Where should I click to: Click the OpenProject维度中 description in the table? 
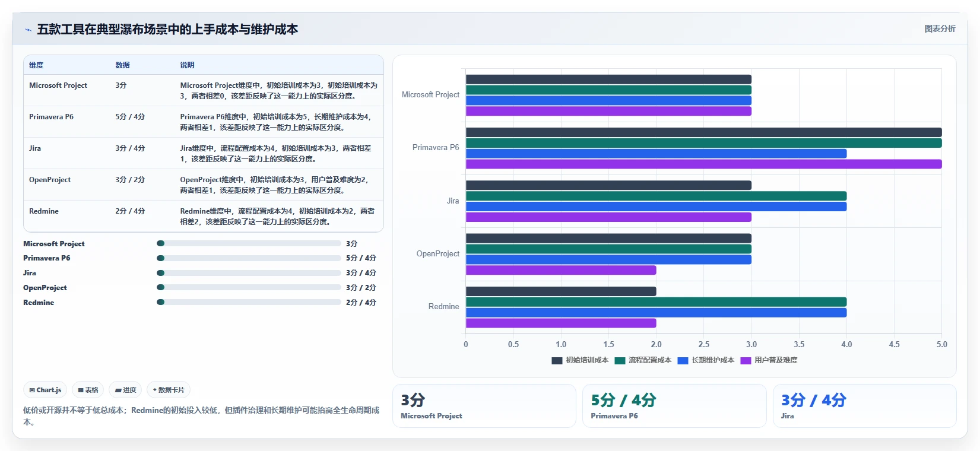275,185
